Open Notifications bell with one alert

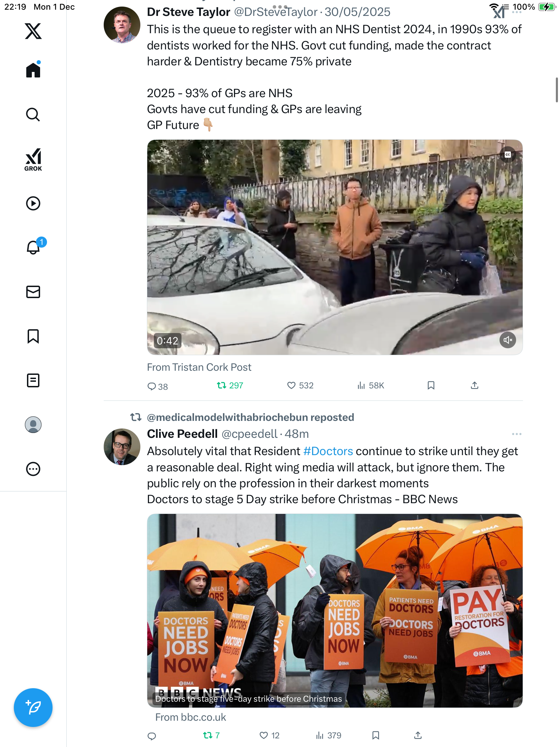[x=34, y=247]
